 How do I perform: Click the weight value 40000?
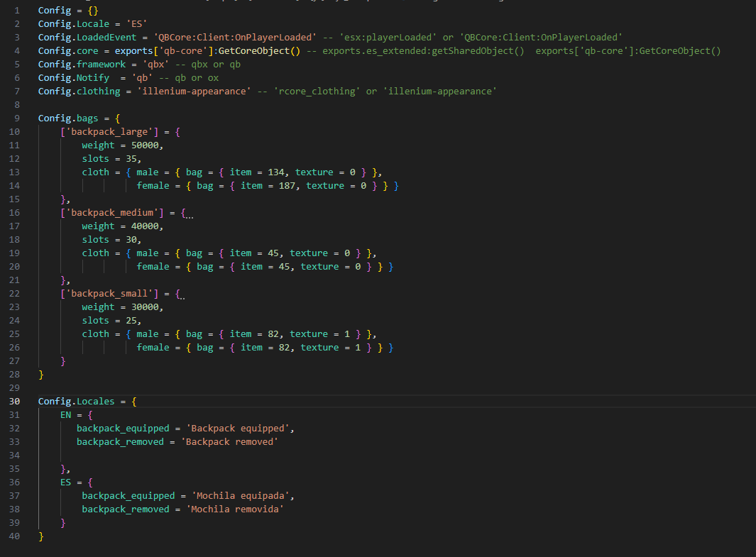(145, 226)
